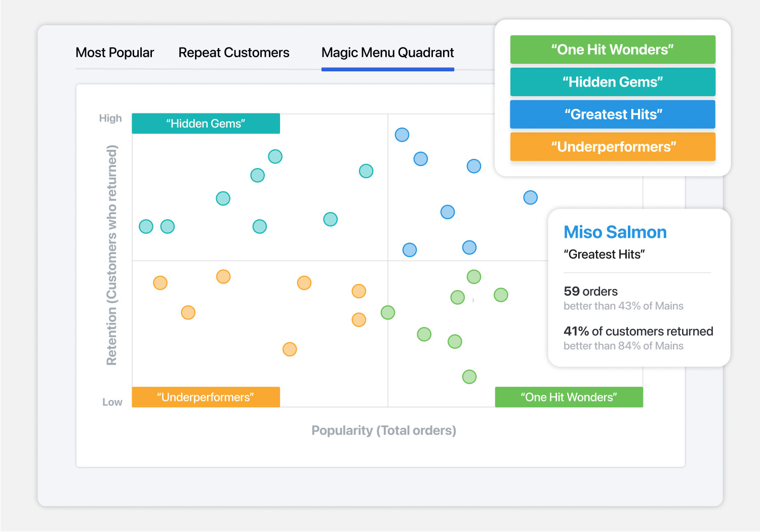Select the topmost blue dot in Greatest Hits quadrant
This screenshot has width=760, height=532.
coord(402,135)
